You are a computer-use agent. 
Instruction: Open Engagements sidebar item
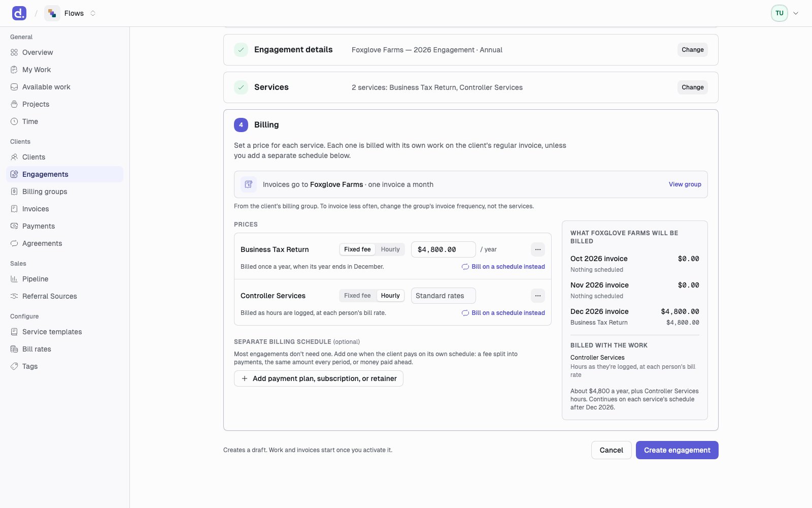click(64, 174)
